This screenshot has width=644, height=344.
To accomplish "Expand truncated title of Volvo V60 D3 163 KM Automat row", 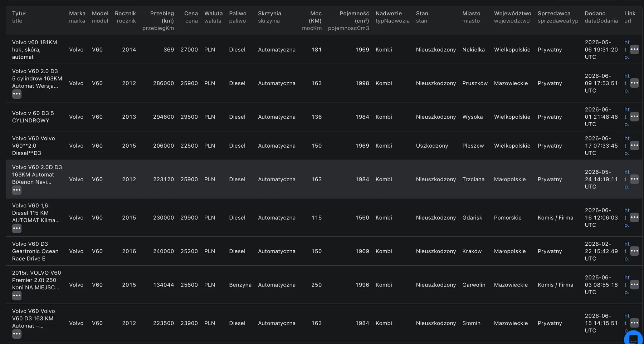I will pyautogui.click(x=17, y=334).
